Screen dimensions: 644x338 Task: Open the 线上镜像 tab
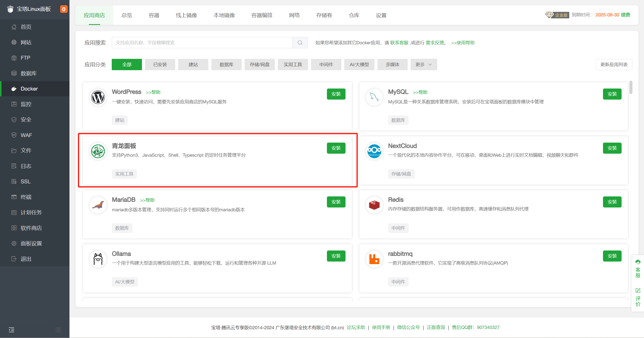(x=186, y=15)
